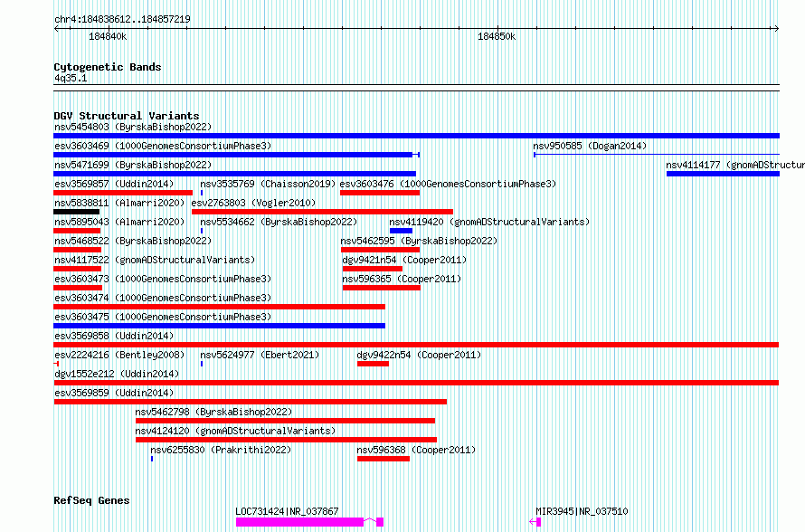Click the thin blue line under nsv950585

tap(657, 155)
